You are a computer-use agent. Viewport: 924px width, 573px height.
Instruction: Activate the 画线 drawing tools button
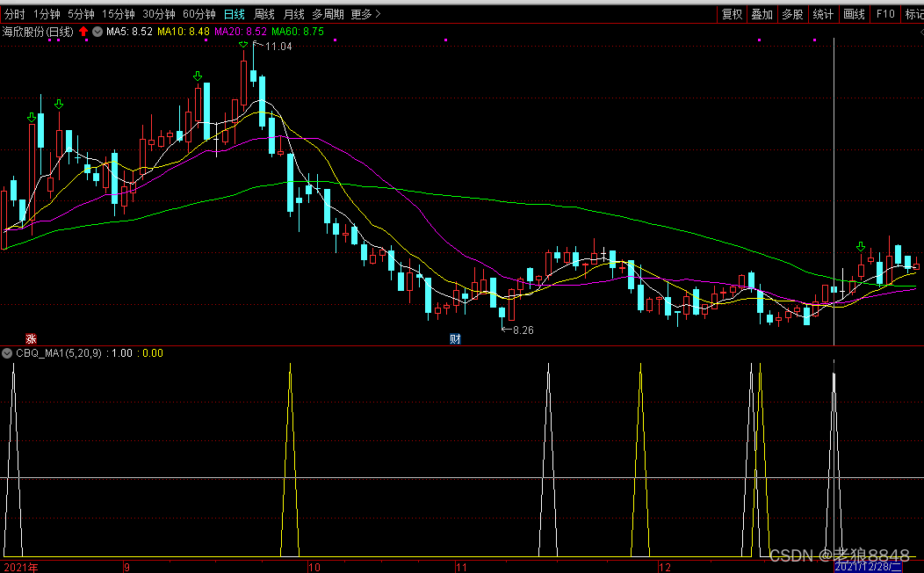(854, 14)
